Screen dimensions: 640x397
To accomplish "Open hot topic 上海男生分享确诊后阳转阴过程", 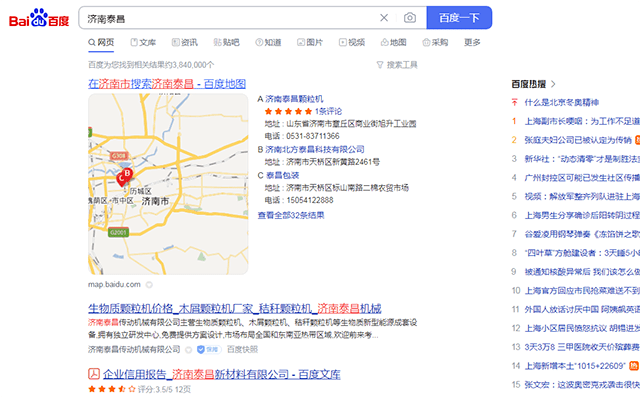I will [x=582, y=215].
